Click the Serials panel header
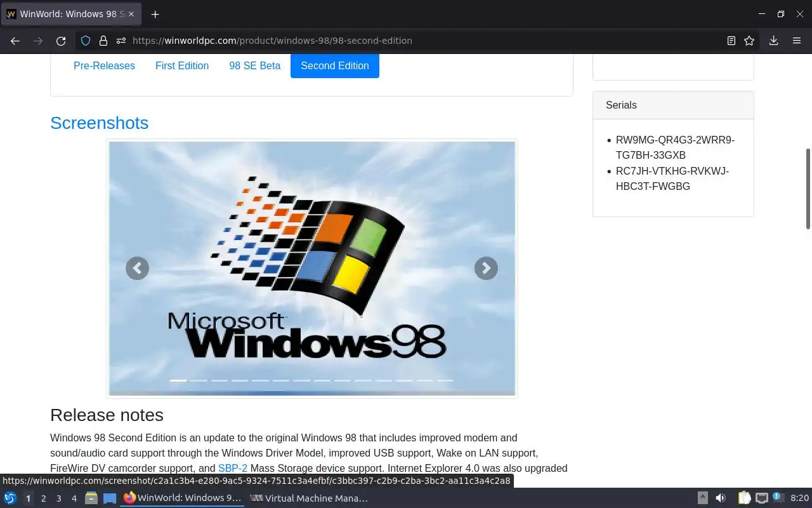 point(673,105)
